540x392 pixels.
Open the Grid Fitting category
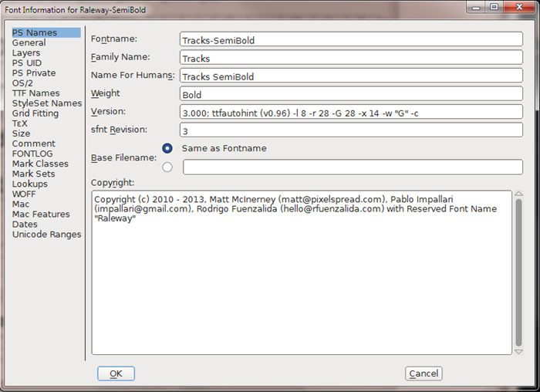click(35, 113)
